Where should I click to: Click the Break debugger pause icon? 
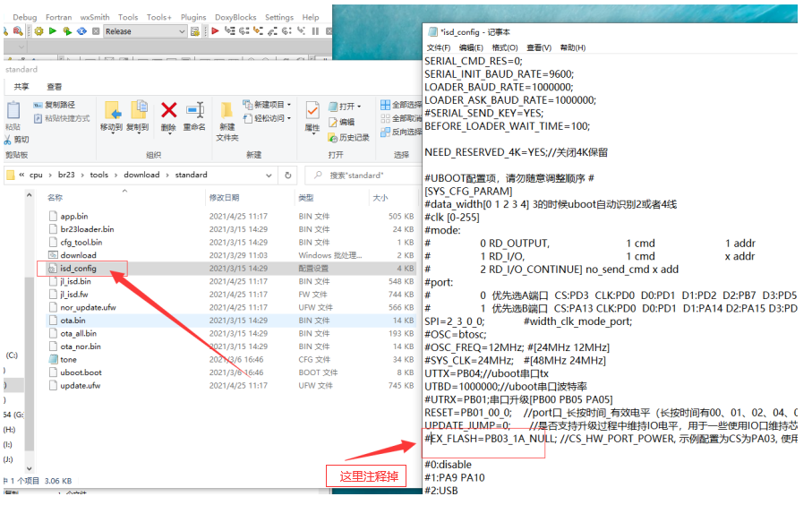[315, 31]
